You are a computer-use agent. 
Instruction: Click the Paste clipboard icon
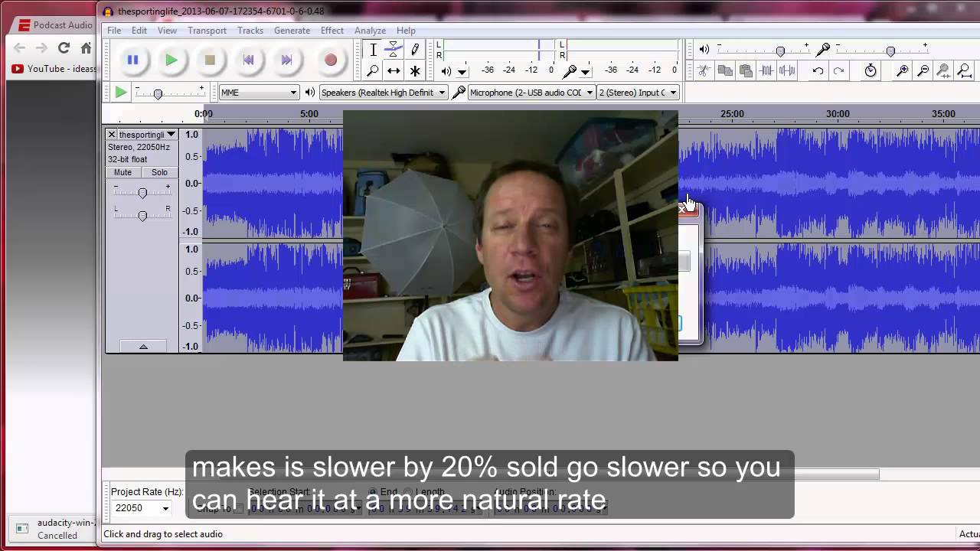click(746, 70)
